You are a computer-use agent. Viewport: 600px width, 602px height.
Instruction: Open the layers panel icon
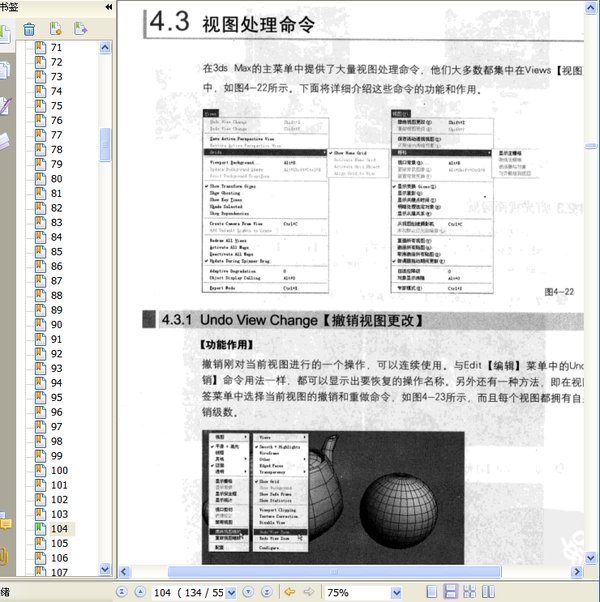[x=5, y=141]
